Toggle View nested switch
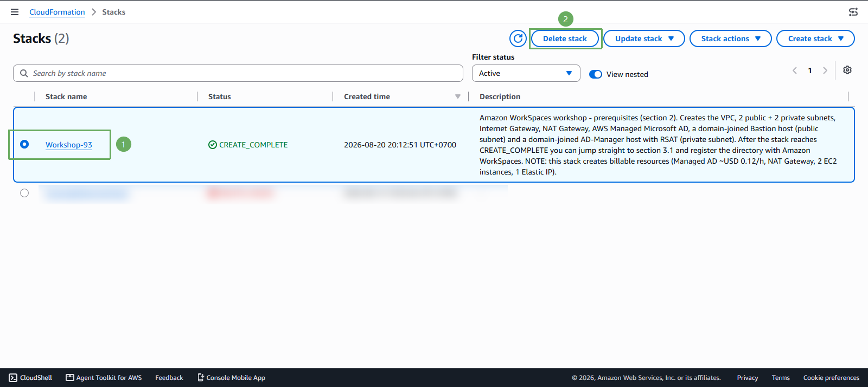The width and height of the screenshot is (868, 387). coord(596,74)
